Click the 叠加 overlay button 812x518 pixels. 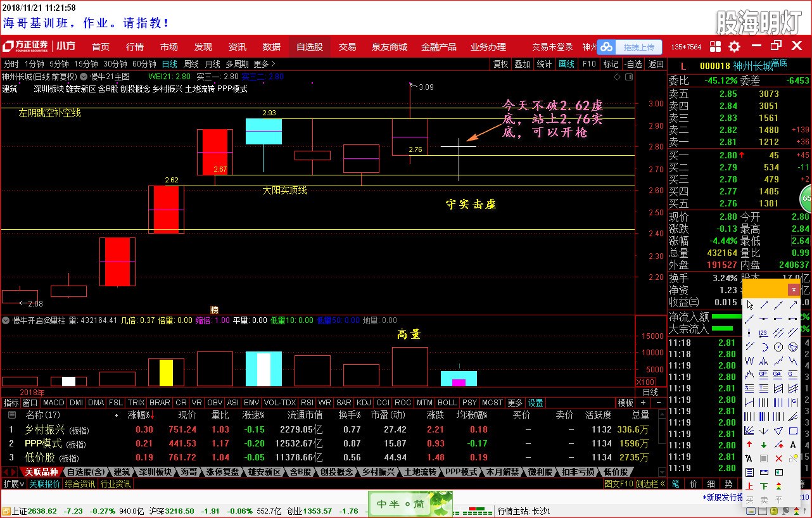pos(522,64)
